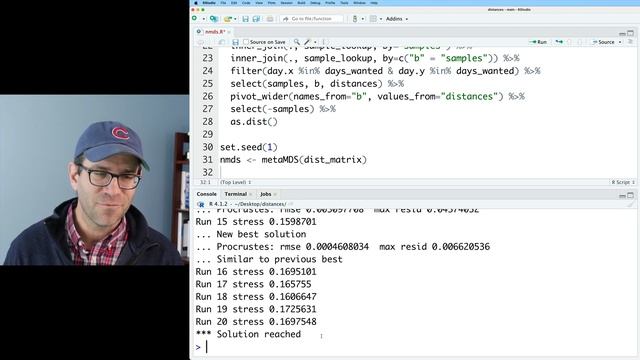Switch to the Jobs tab
The image size is (640, 360).
click(x=266, y=194)
